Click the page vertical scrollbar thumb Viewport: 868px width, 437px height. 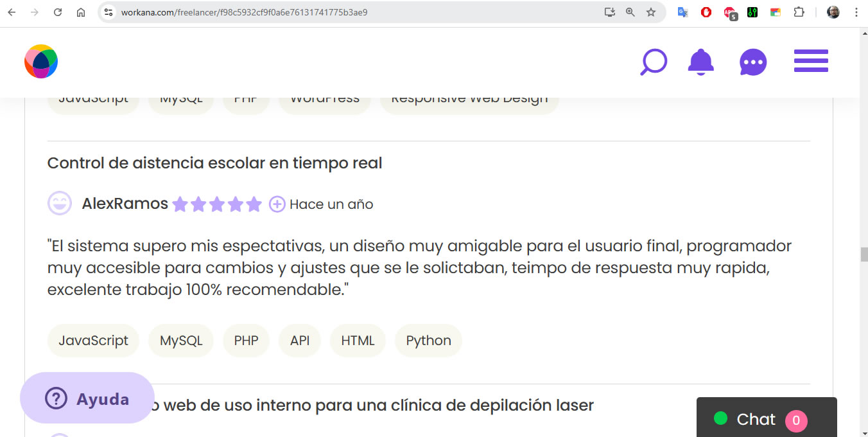pos(864,254)
